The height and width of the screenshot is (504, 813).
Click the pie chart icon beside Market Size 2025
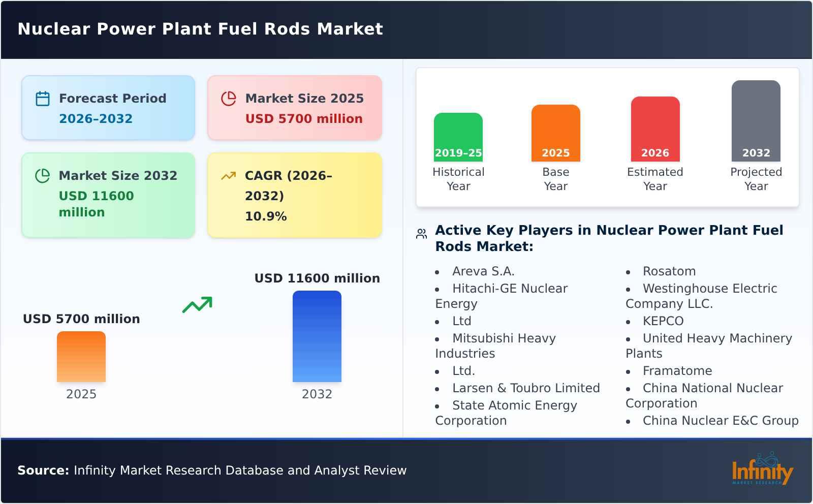click(x=229, y=99)
